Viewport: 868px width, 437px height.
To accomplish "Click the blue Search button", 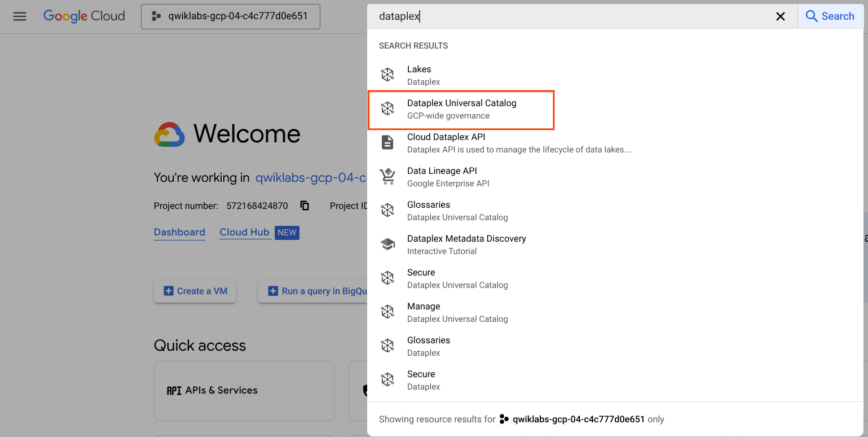I will coord(830,16).
